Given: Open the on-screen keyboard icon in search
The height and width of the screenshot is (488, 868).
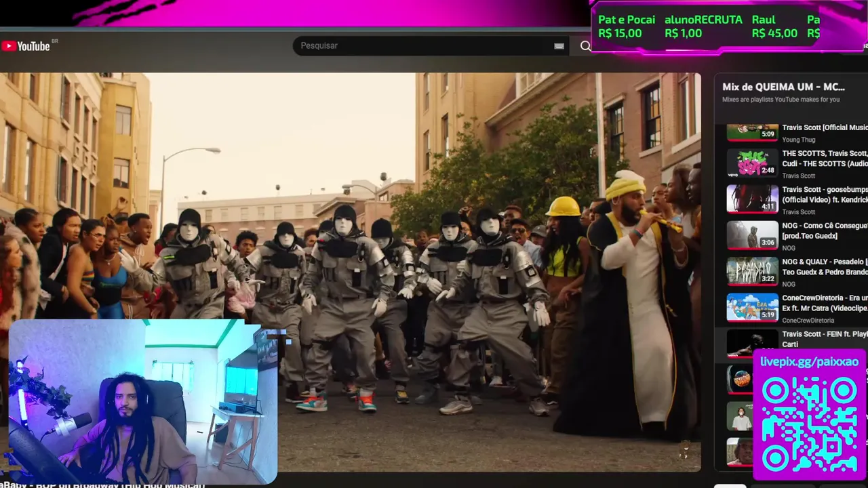Looking at the screenshot, I should (559, 45).
